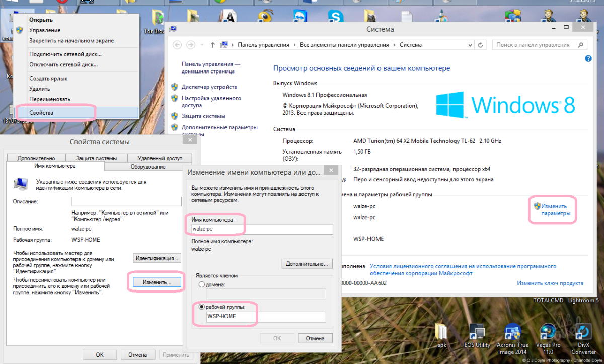Switch to the 'Оборудование' tab
This screenshot has width=604, height=364.
point(148,167)
